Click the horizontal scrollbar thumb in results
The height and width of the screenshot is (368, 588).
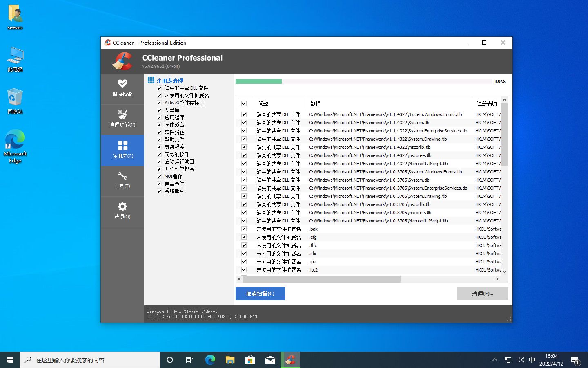coord(322,279)
